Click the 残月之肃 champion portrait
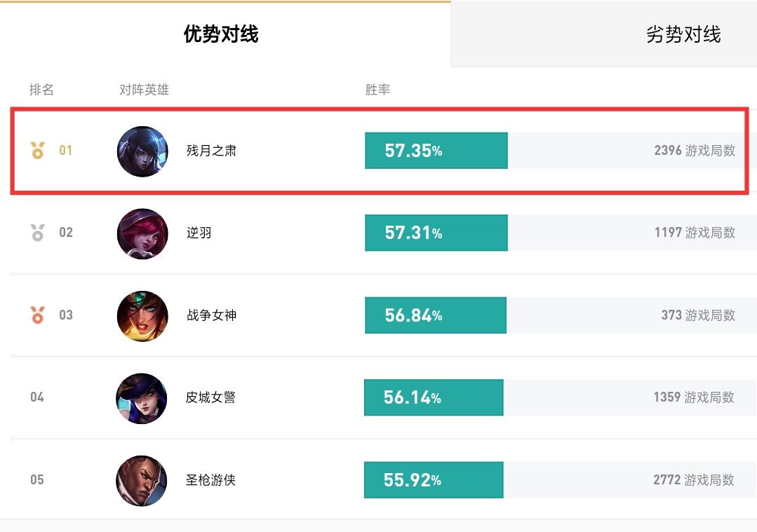This screenshot has width=757, height=532. coord(142,151)
